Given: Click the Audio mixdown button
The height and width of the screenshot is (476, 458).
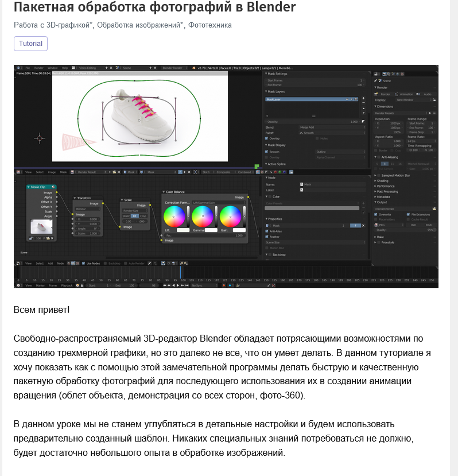Looking at the screenshot, I should [425, 94].
